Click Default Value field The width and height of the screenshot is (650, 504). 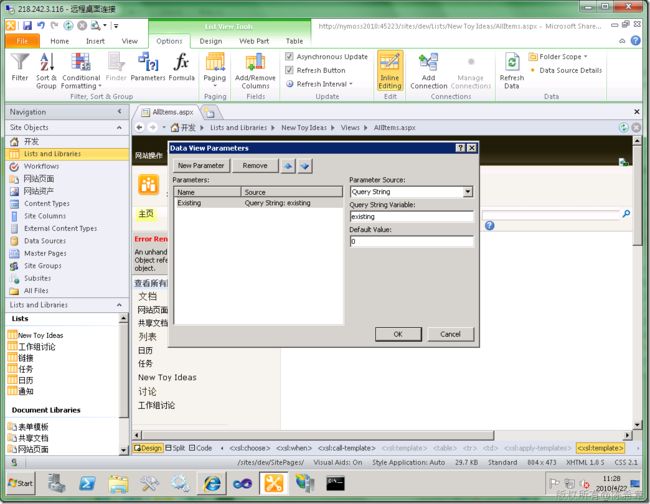pos(411,241)
